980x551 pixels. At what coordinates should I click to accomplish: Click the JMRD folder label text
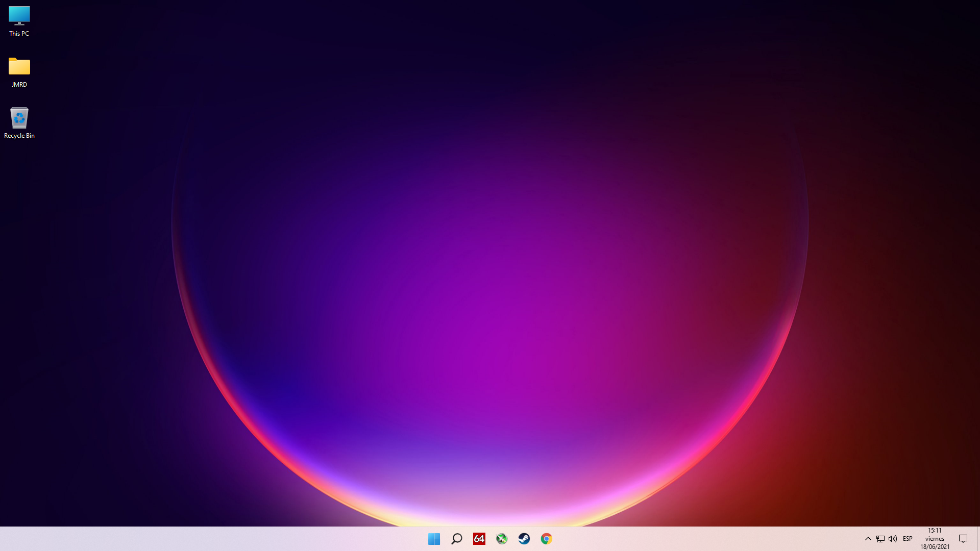(19, 85)
